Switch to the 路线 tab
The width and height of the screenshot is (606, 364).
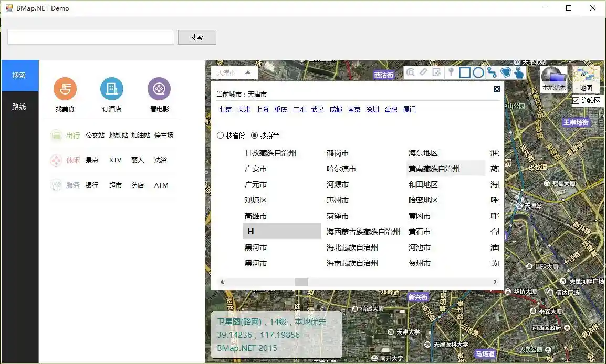pyautogui.click(x=19, y=107)
